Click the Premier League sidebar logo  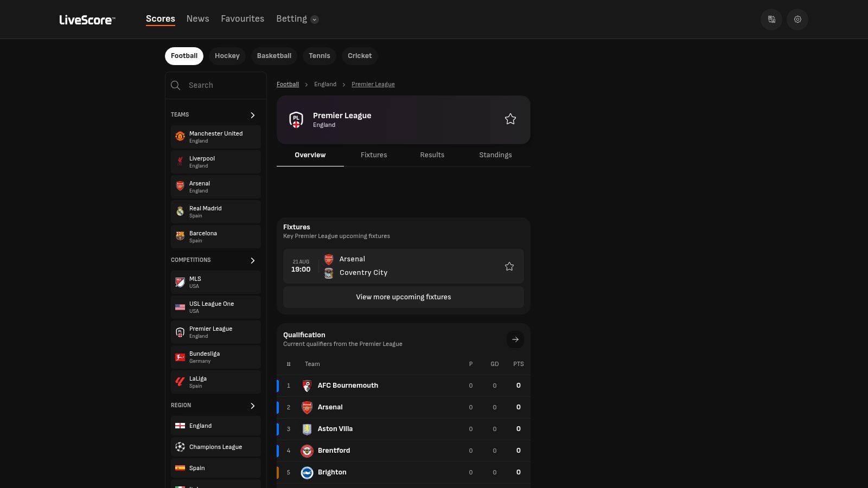pyautogui.click(x=180, y=332)
